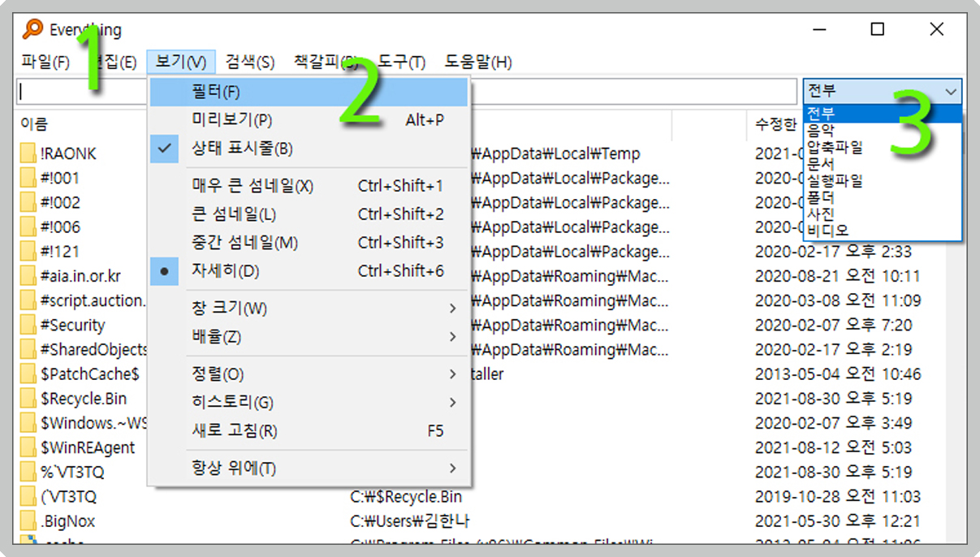This screenshot has width=980, height=557.
Task: Select the $PatchCache$ folder name
Action: pos(90,374)
